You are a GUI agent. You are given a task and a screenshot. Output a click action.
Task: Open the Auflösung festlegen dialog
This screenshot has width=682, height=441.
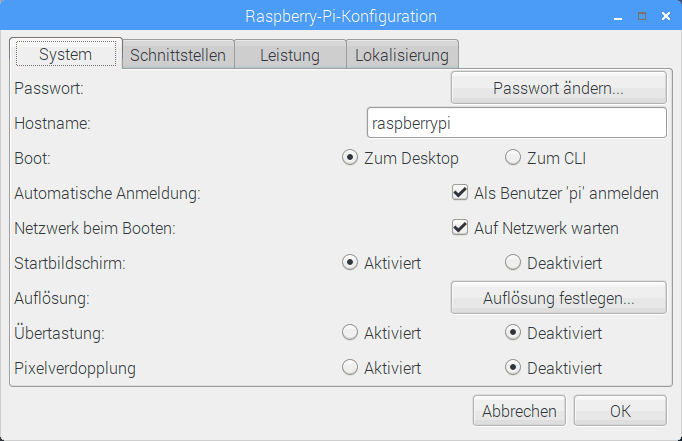[x=558, y=298]
